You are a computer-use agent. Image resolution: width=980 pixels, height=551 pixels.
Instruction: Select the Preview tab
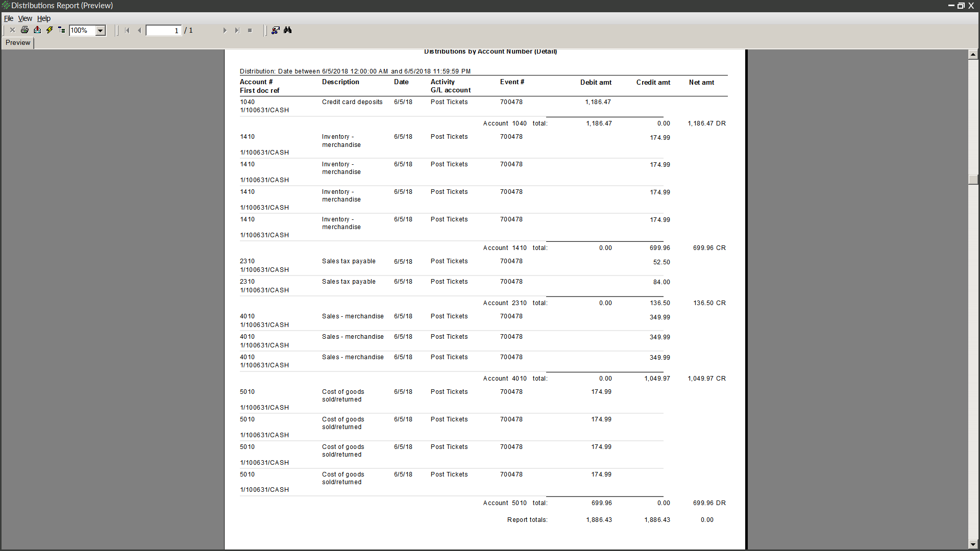click(x=18, y=43)
